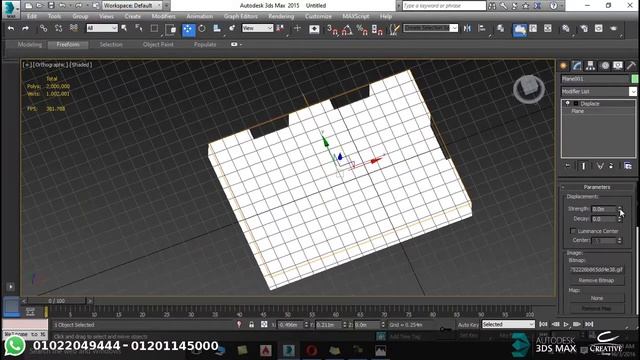Open the Hierarchy command panel tab
The height and width of the screenshot is (360, 640).
[x=590, y=66]
